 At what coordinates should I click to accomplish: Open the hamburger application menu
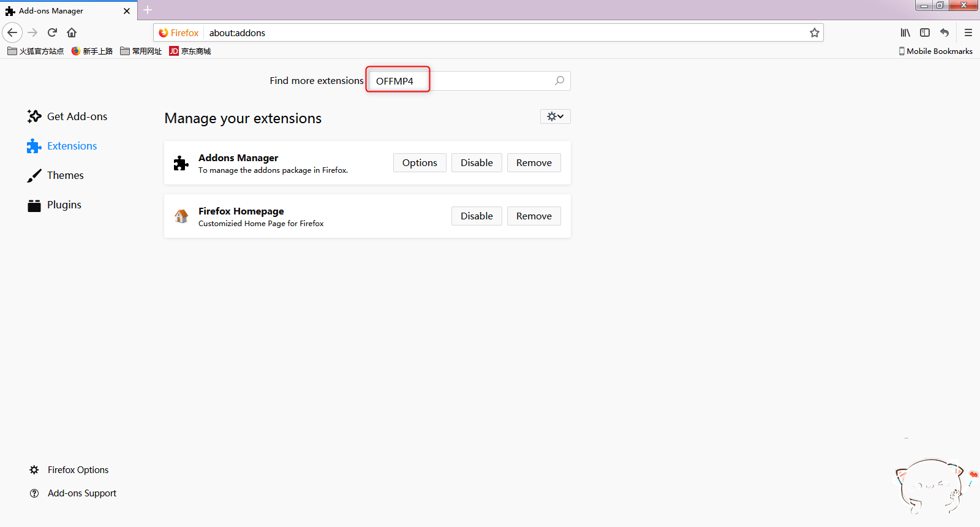click(x=968, y=32)
